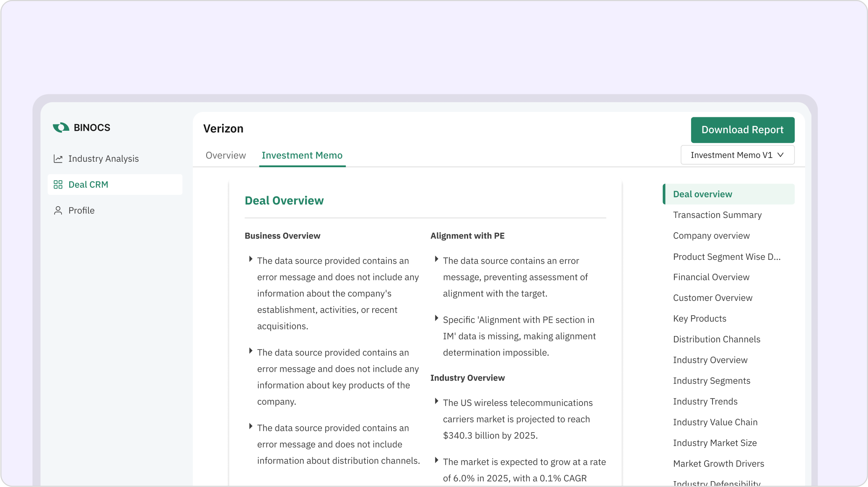The height and width of the screenshot is (487, 868).
Task: Click the Industry Analysis chart icon
Action: tap(58, 159)
